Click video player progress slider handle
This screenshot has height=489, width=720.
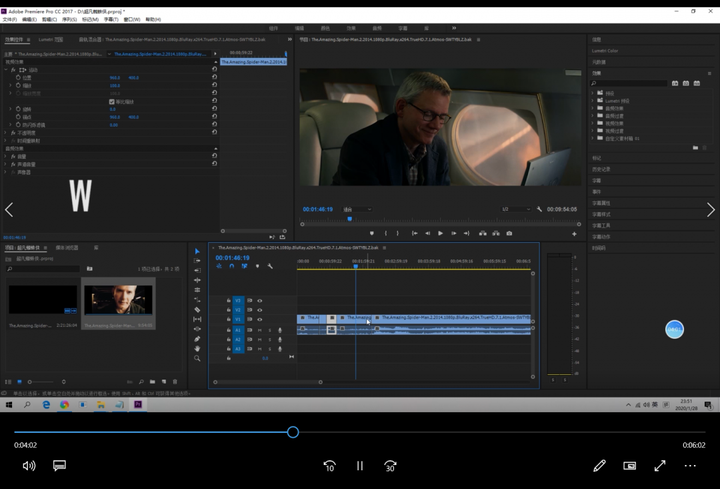point(293,432)
